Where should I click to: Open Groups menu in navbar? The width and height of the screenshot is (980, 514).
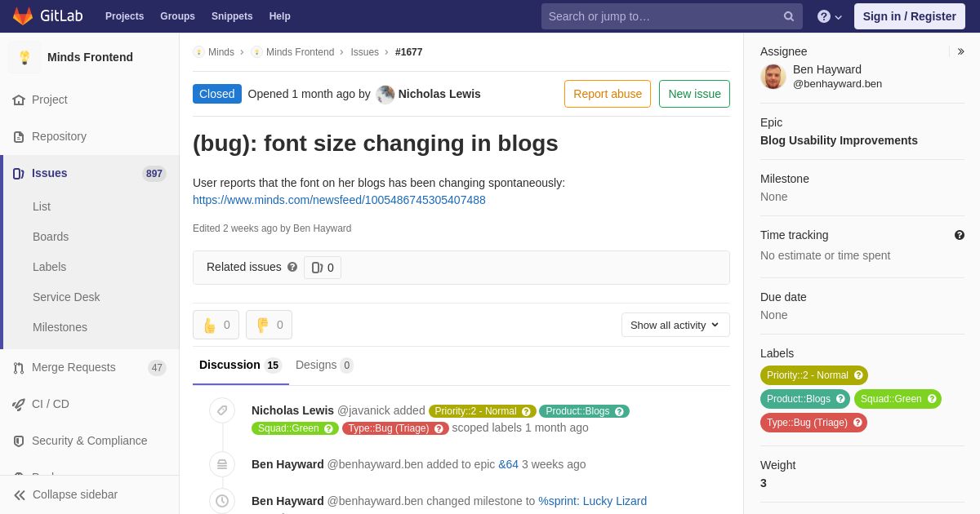[177, 16]
